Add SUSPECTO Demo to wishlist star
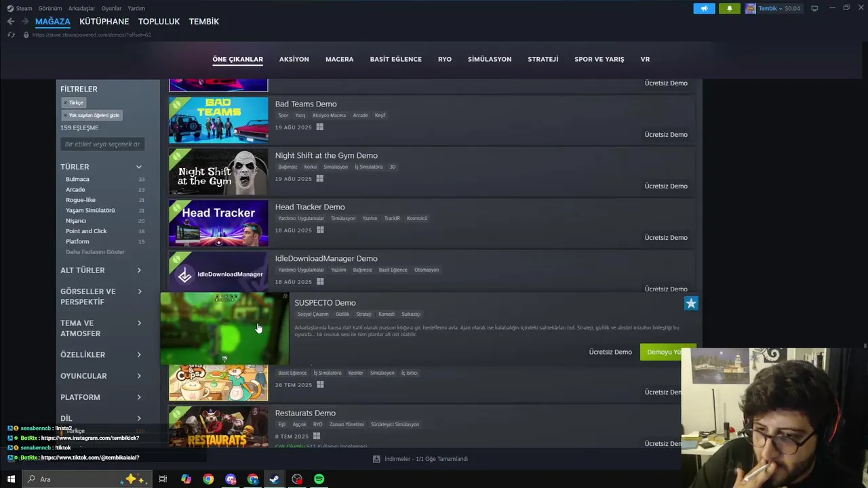Viewport: 868px width, 488px height. [x=691, y=304]
